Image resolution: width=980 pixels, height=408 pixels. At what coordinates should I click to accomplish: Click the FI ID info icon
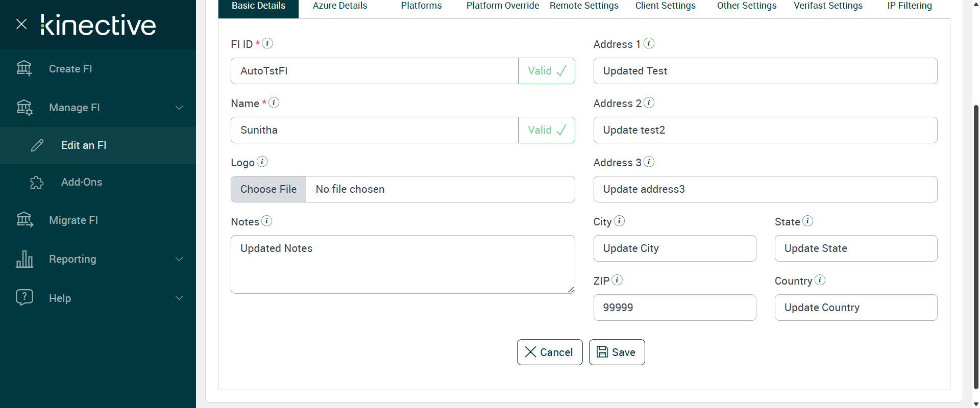point(267,43)
